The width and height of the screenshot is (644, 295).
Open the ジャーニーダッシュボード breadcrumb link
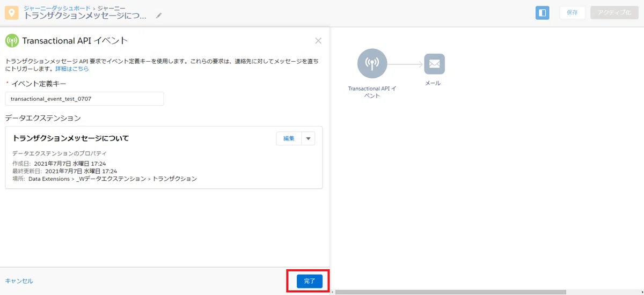[57, 8]
